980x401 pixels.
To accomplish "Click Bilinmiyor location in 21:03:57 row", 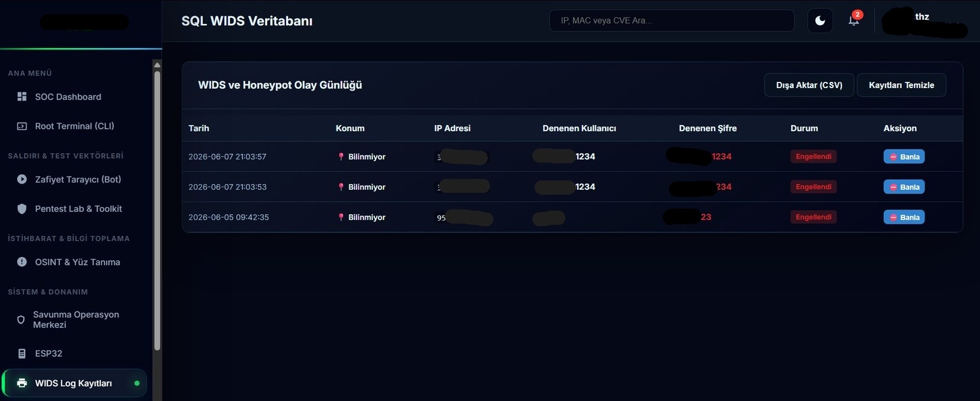I will point(367,156).
